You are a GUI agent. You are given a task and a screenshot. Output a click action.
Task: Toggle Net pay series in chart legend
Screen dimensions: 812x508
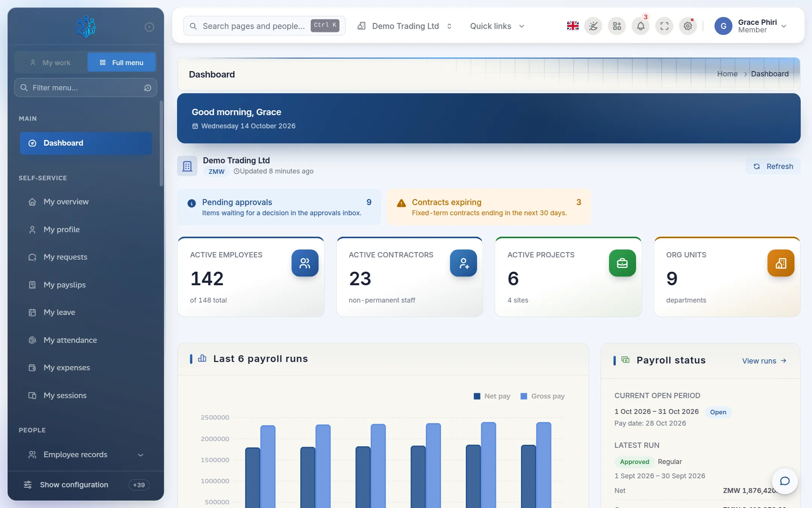point(492,396)
